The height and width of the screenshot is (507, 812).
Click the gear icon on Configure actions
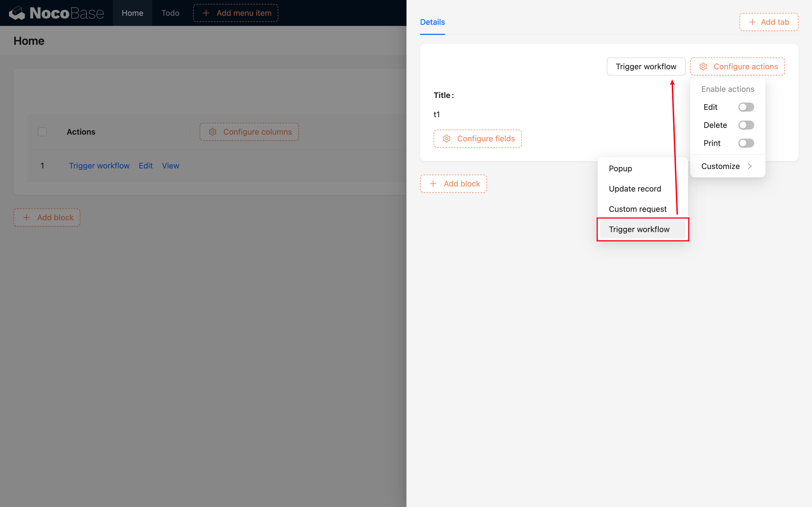(704, 66)
